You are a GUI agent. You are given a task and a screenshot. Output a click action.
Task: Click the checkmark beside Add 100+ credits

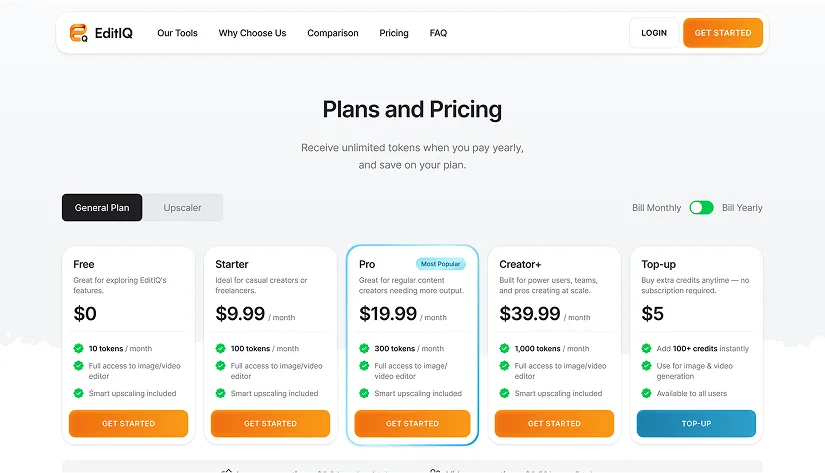click(x=647, y=349)
